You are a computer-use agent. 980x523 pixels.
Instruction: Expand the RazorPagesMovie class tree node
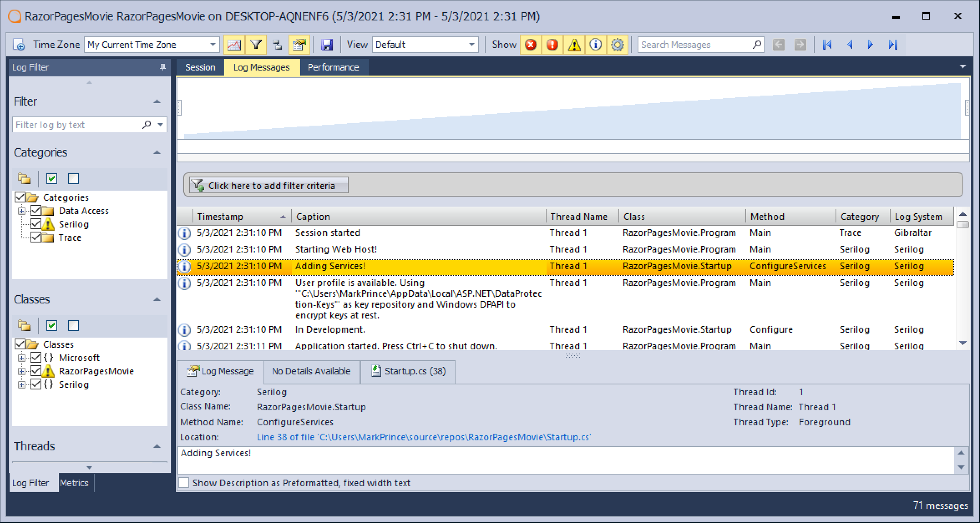coord(22,371)
